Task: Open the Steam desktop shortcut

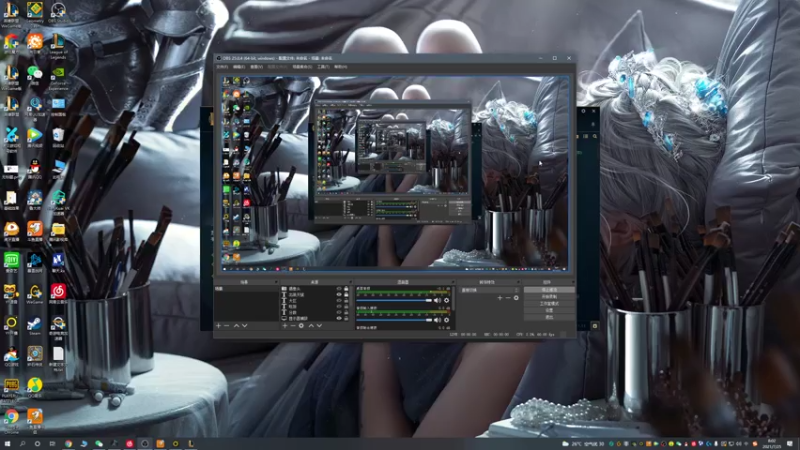Action: 35,325
